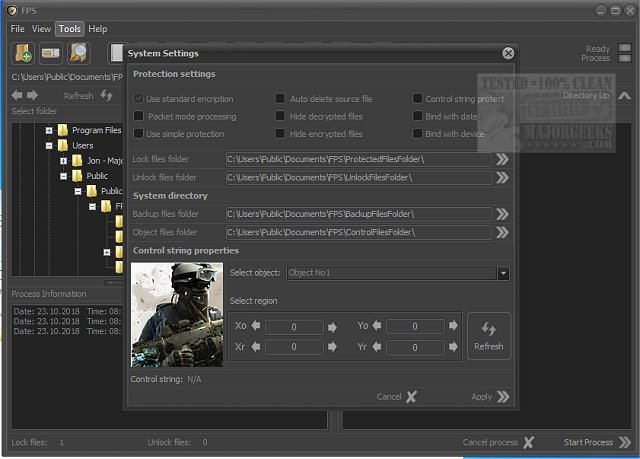Browse for the Lock files folder

point(502,159)
